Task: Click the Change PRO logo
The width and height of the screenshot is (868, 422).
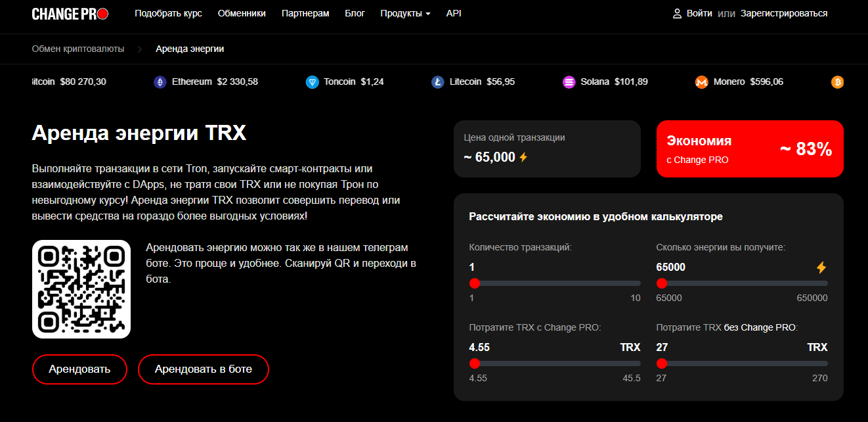Action: [70, 13]
